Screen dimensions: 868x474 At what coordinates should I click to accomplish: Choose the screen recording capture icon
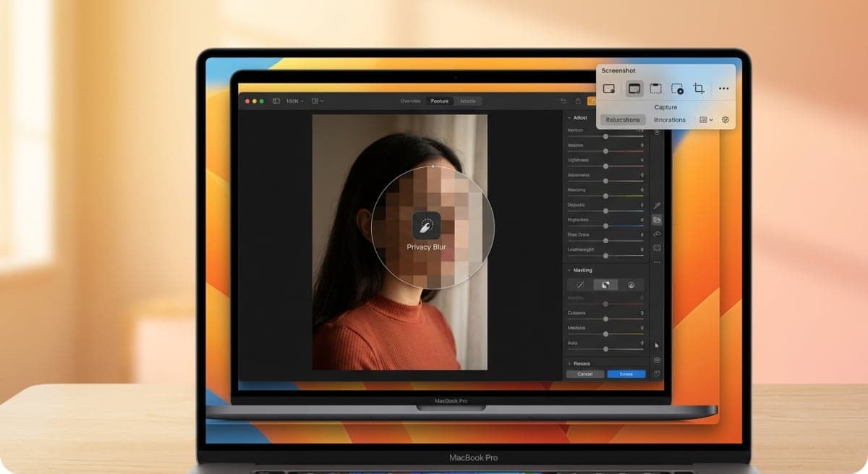pos(679,88)
